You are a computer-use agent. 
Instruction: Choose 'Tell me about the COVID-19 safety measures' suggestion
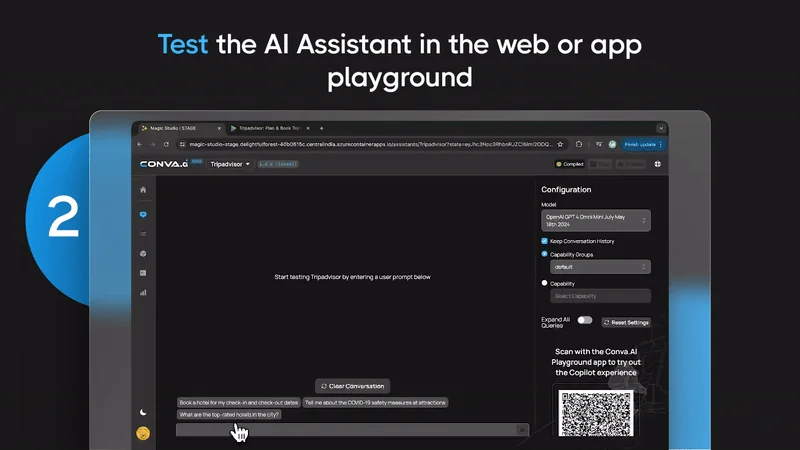[375, 403]
